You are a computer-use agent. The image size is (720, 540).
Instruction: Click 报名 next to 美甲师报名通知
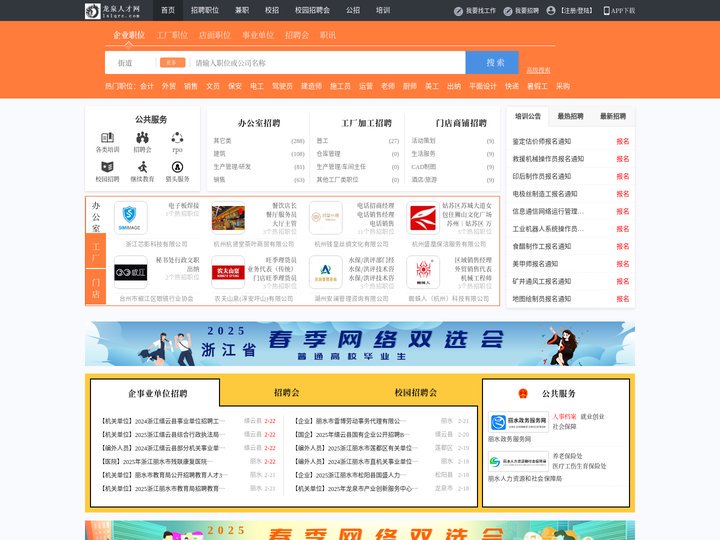(623, 264)
